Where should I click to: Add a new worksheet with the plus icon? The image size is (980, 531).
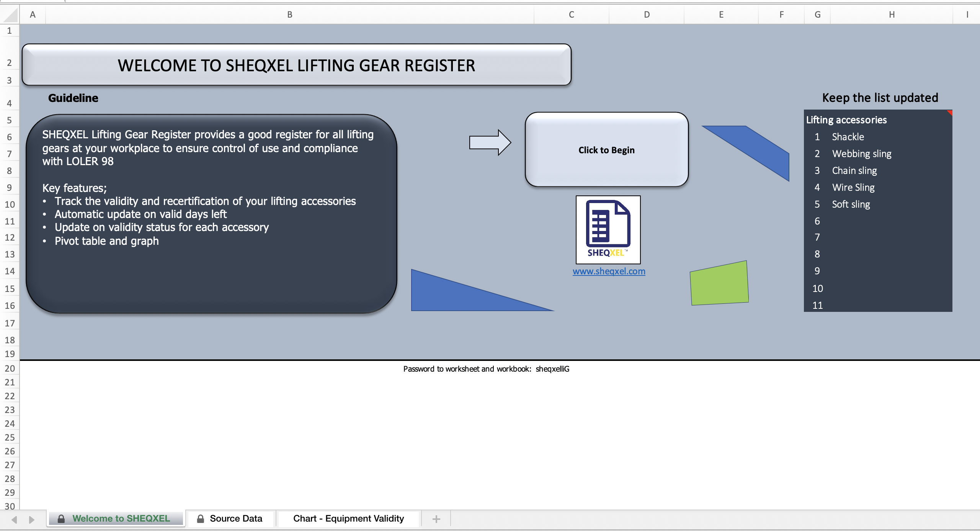pos(436,519)
